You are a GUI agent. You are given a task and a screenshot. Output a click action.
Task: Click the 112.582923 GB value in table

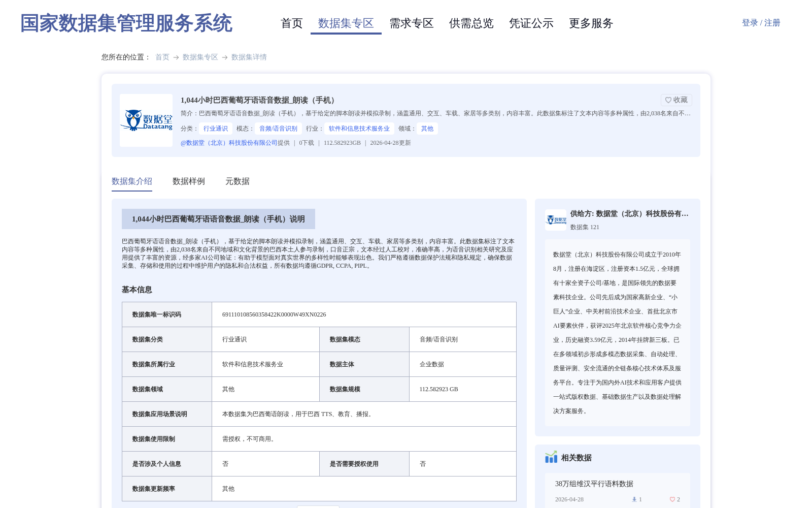point(439,389)
